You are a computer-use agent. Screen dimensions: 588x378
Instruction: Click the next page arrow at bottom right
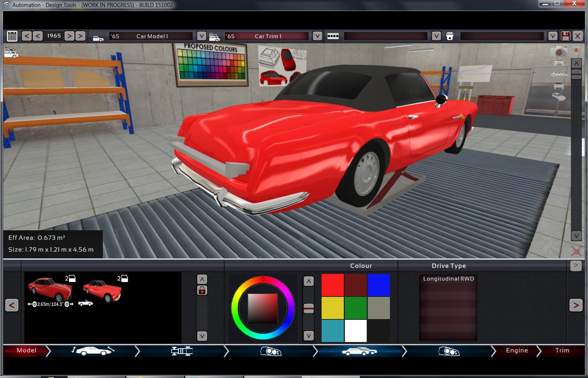pos(576,305)
